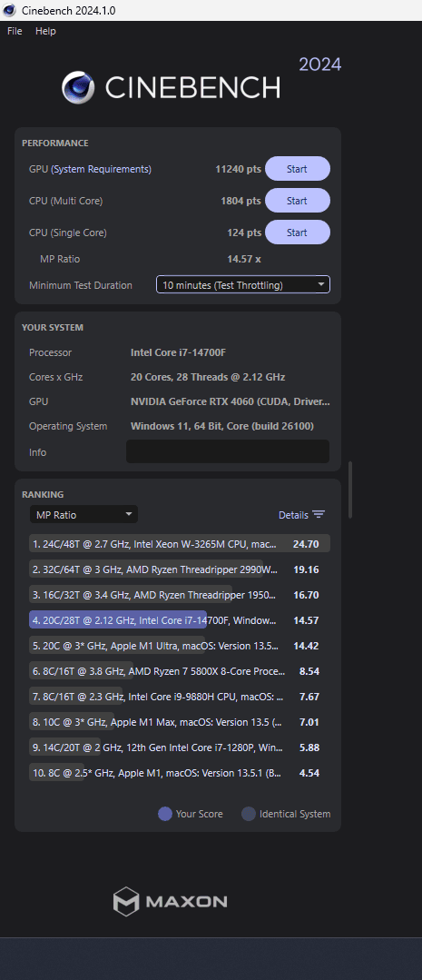The width and height of the screenshot is (422, 980).
Task: Click the Intel Core i7-14700F processor value
Action: (178, 352)
